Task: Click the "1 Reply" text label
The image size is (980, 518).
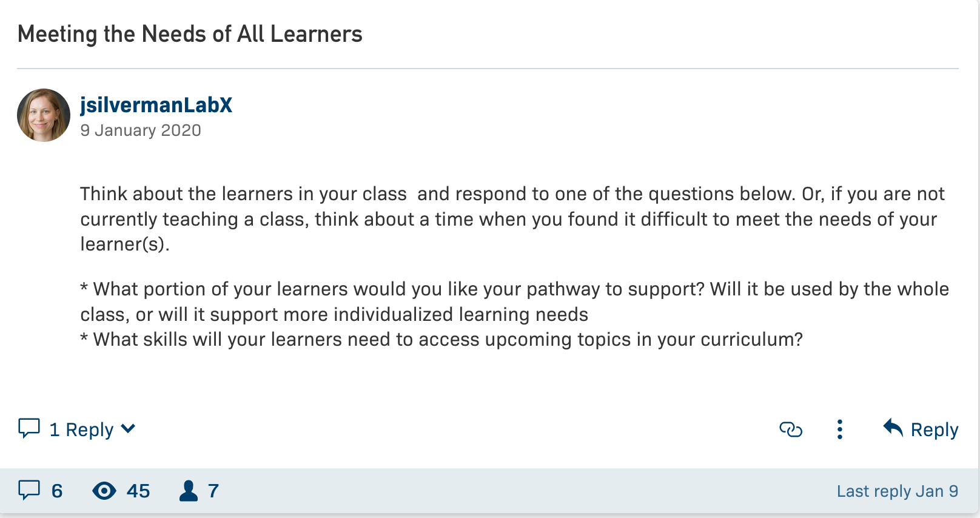Action: tap(81, 429)
